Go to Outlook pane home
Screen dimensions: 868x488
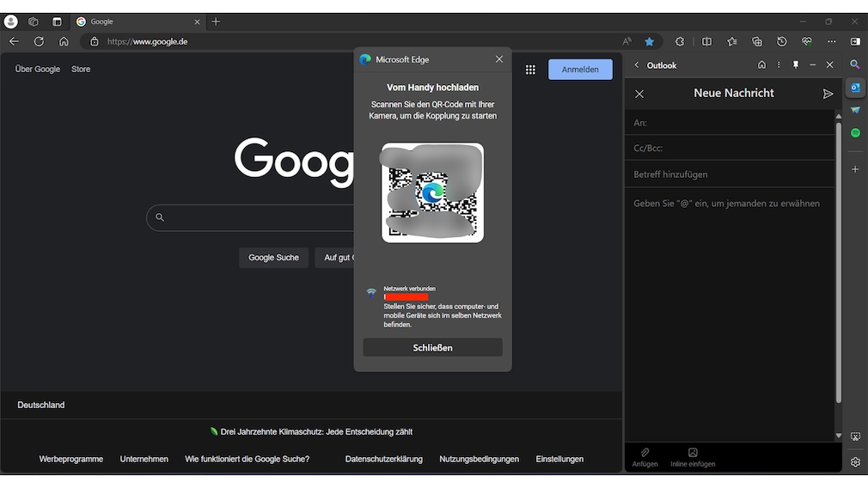pyautogui.click(x=761, y=64)
